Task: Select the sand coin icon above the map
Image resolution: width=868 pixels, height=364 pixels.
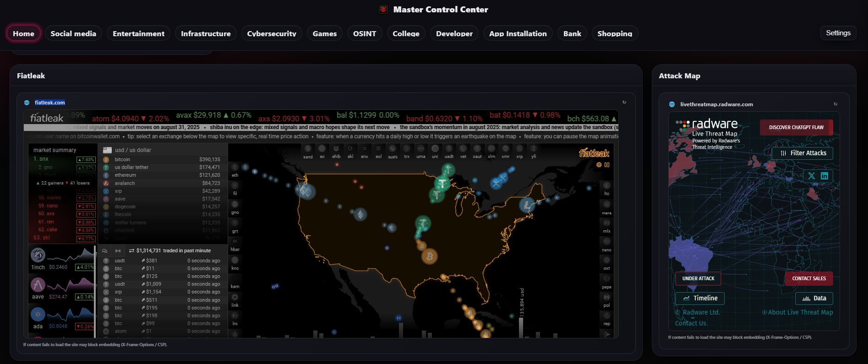Action: tap(308, 149)
